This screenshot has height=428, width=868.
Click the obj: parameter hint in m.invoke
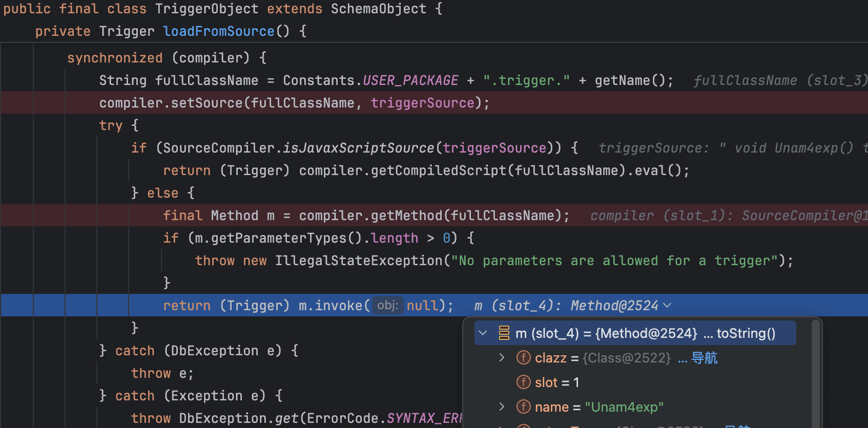387,306
